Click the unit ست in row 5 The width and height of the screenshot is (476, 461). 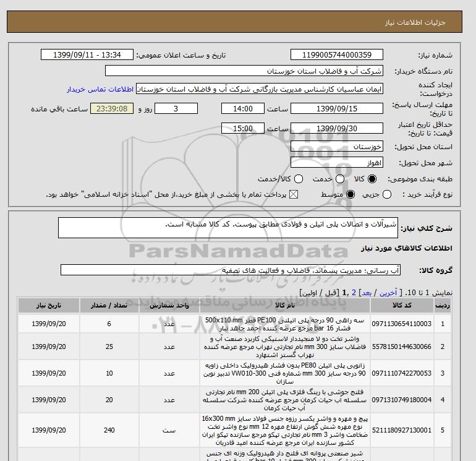tap(169, 430)
